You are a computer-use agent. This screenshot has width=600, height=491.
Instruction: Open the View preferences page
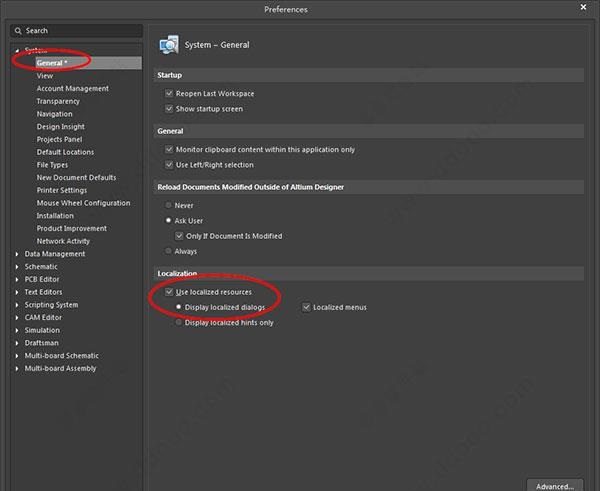point(45,76)
